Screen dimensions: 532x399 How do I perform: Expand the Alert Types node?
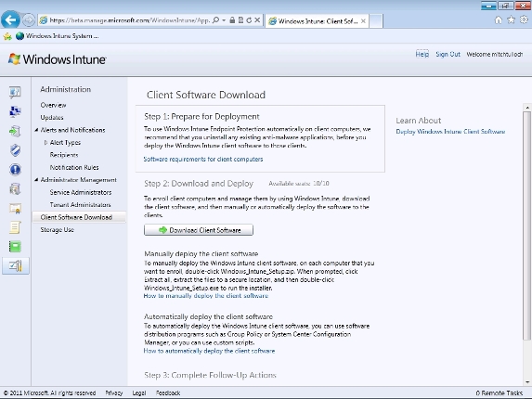pos(45,143)
